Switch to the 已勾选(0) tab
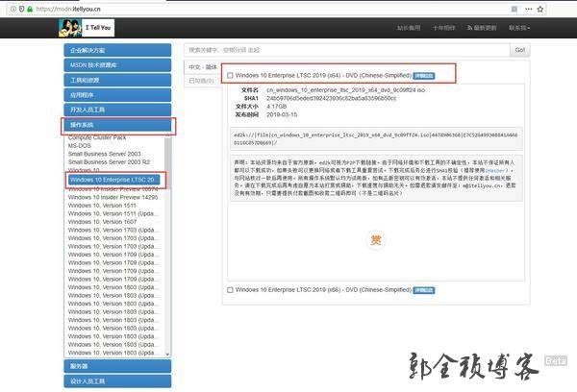This screenshot has height=392, width=577. click(x=201, y=81)
